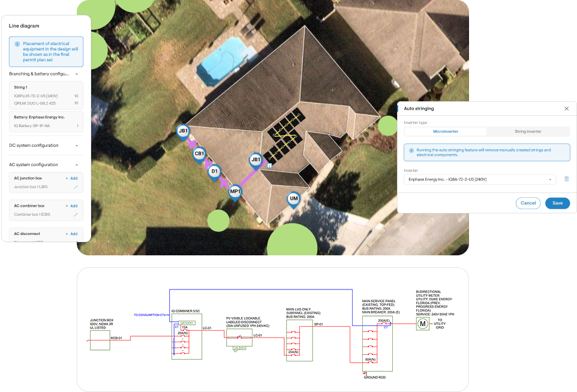
Task: Add an AC disconnect component
Action: 71,234
